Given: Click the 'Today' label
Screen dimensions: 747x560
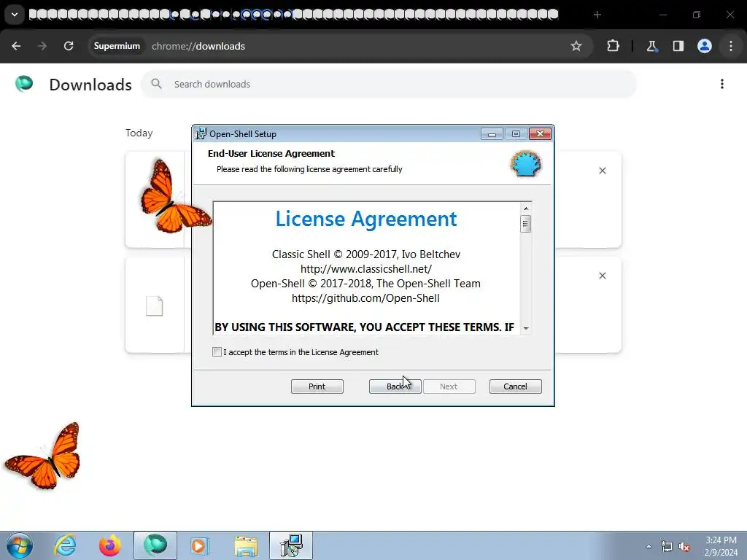Looking at the screenshot, I should [x=139, y=133].
